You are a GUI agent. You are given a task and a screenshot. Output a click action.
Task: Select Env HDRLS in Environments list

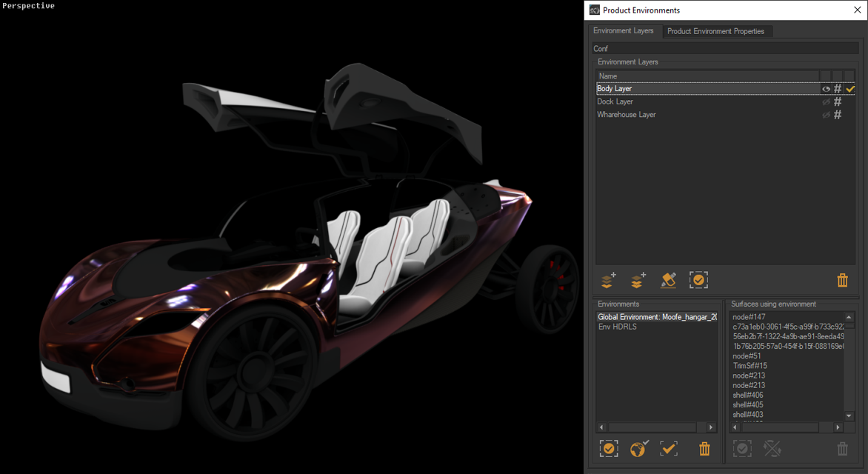click(x=617, y=327)
